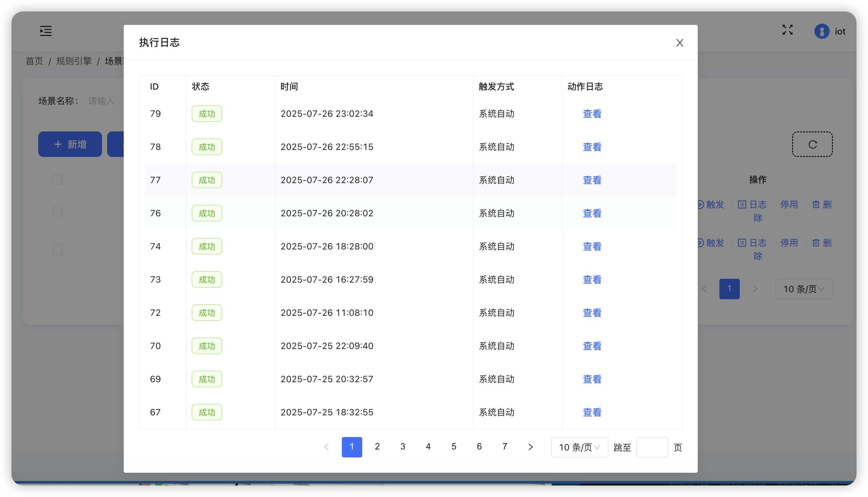868x497 pixels.
Task: Open the dialog's 10 条/页 page size dropdown
Action: point(579,447)
